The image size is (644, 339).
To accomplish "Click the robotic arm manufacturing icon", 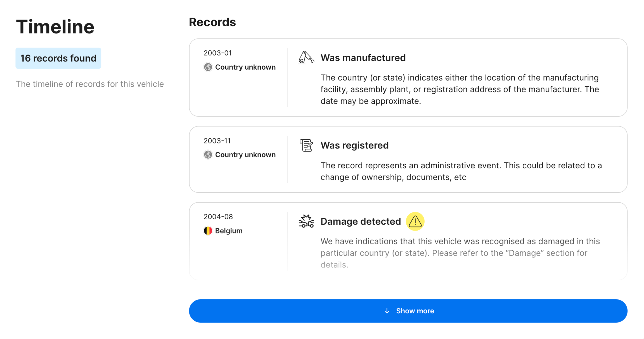I will click(306, 58).
